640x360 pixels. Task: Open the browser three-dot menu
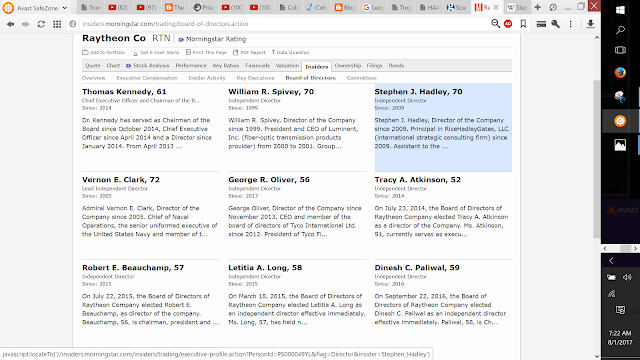(571, 24)
